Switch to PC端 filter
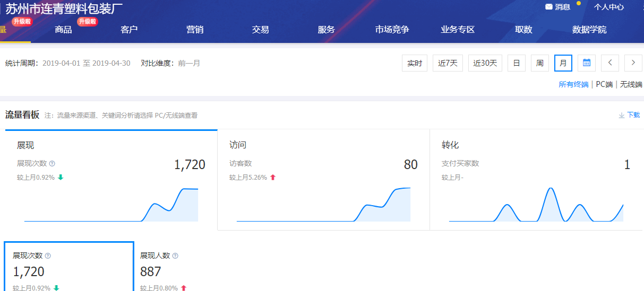The image size is (644, 291). coord(604,84)
